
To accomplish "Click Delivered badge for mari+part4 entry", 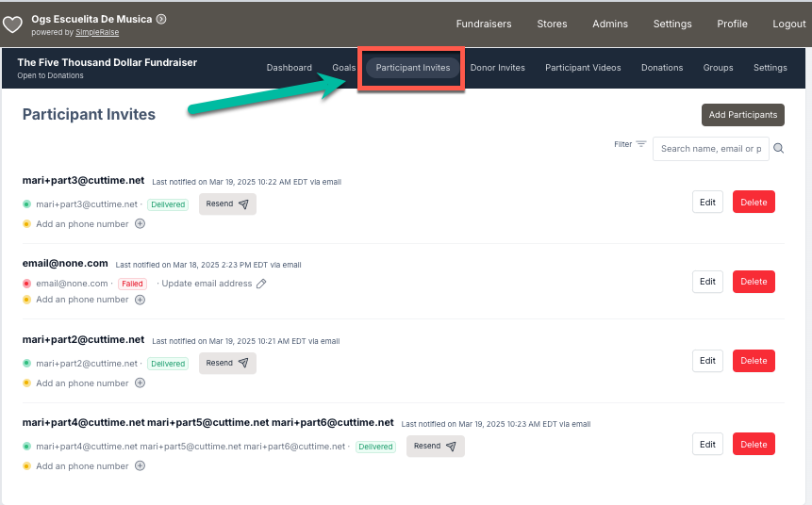I will coord(375,447).
